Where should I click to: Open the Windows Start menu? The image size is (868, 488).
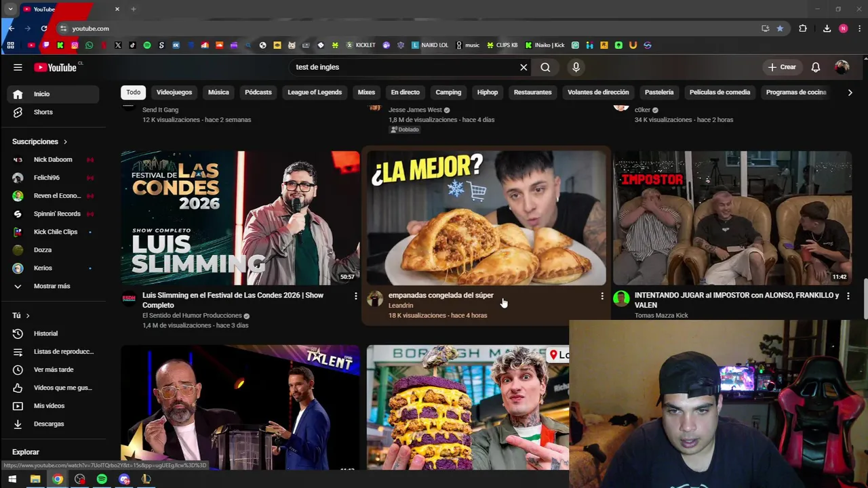click(x=12, y=479)
